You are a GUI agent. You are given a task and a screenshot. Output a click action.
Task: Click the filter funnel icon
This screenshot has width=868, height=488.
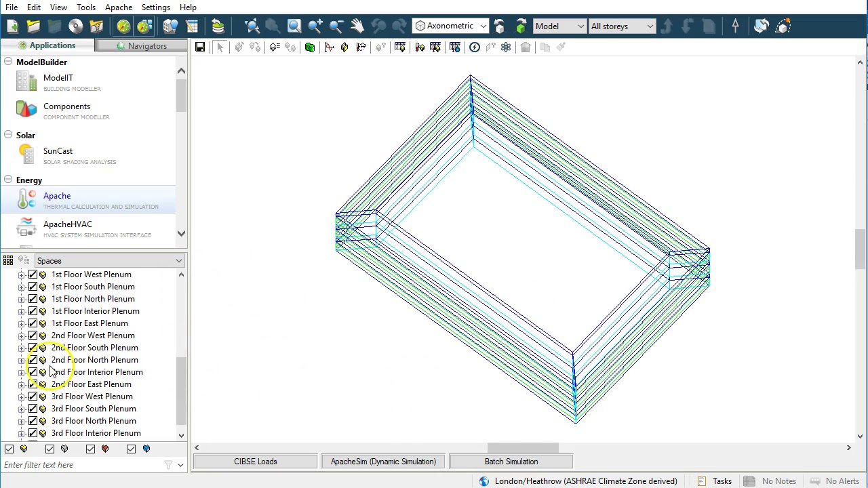point(168,465)
